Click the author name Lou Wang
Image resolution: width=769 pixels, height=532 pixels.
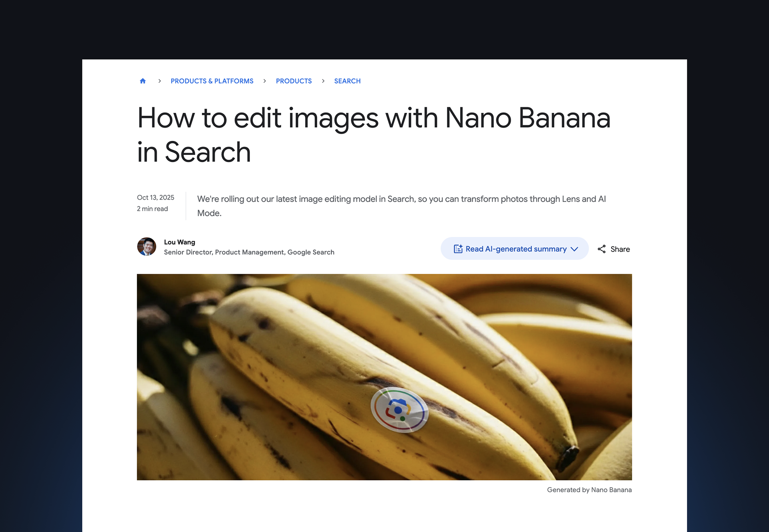(x=179, y=242)
